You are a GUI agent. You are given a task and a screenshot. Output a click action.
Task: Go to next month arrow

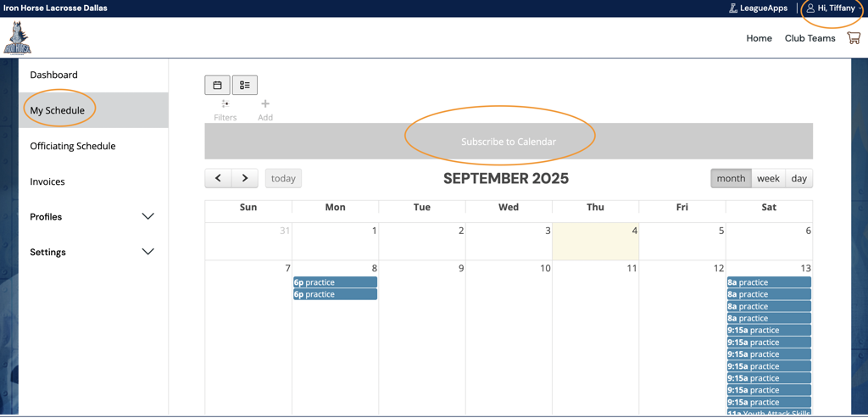pos(245,178)
